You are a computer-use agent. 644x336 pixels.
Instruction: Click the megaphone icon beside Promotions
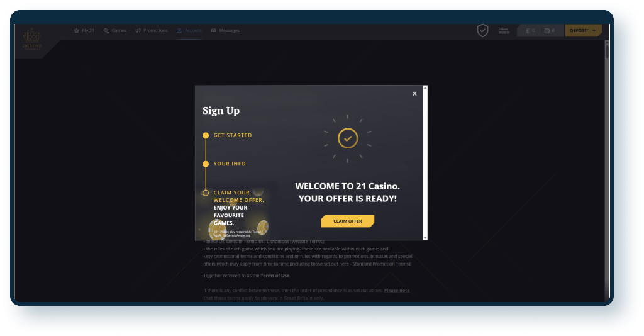138,30
